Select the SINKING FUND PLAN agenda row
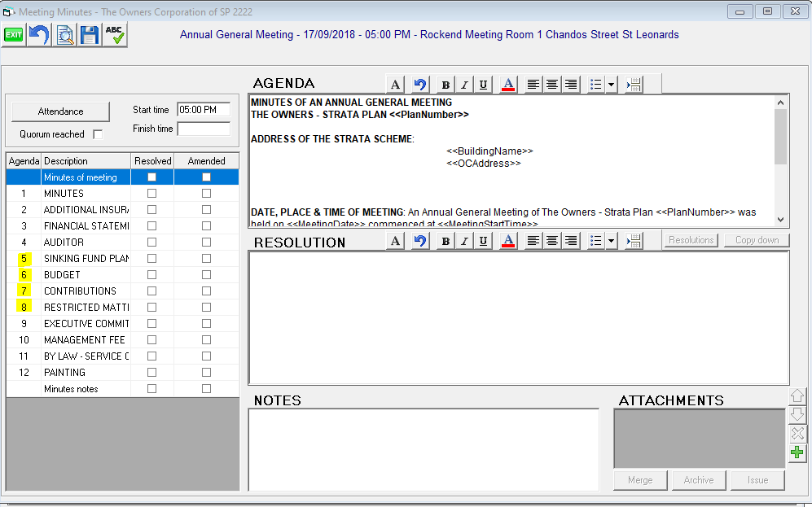Viewport: 812px width, 507px height. pyautogui.click(x=123, y=258)
